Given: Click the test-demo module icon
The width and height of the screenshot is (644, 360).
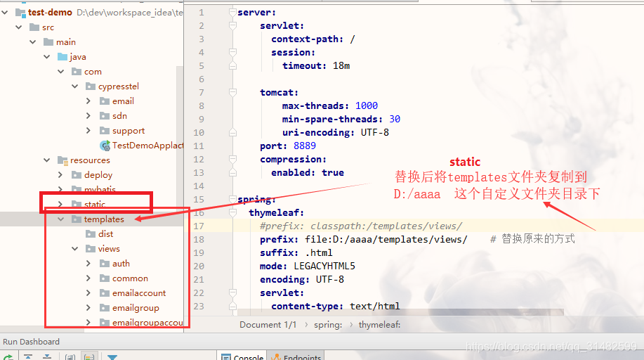Looking at the screenshot, I should [19, 13].
